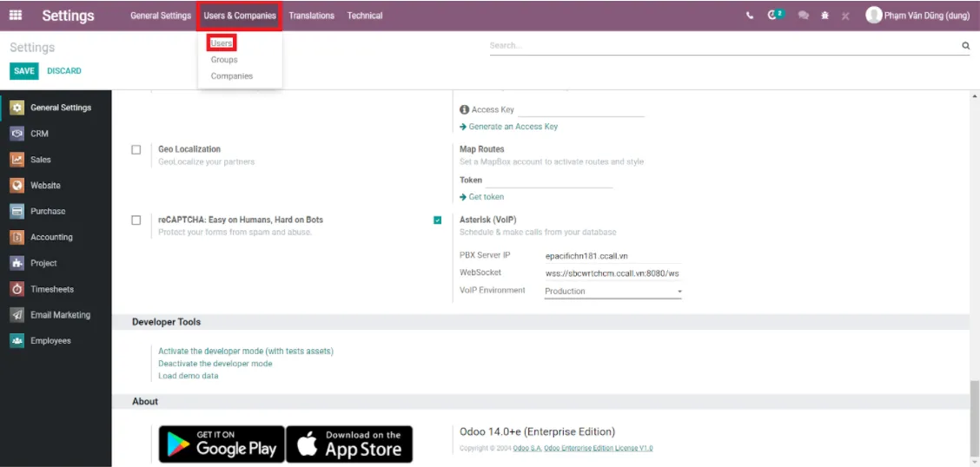The image size is (980, 467).
Task: Click the info icon beside Access Key
Action: pyautogui.click(x=465, y=110)
